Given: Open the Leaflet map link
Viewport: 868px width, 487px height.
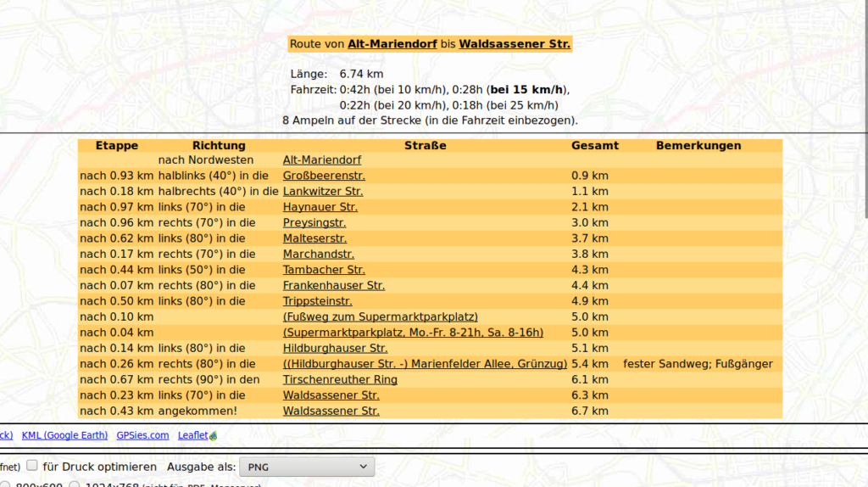Looking at the screenshot, I should (x=192, y=435).
